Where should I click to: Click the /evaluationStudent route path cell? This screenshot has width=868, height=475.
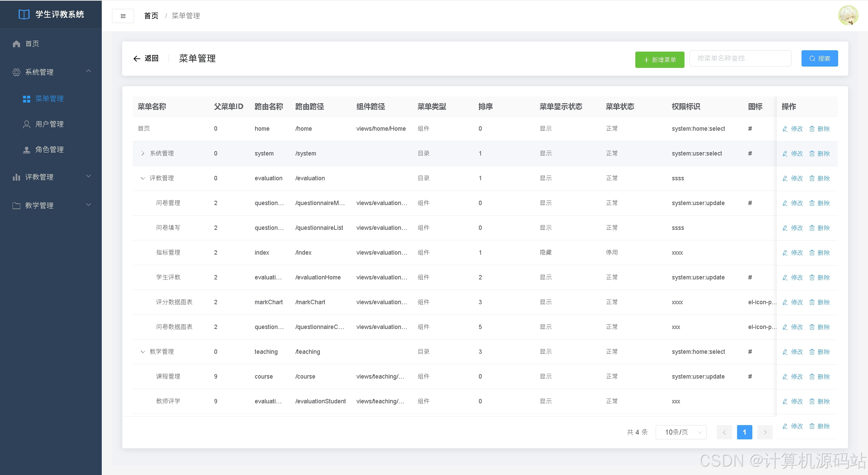point(321,401)
